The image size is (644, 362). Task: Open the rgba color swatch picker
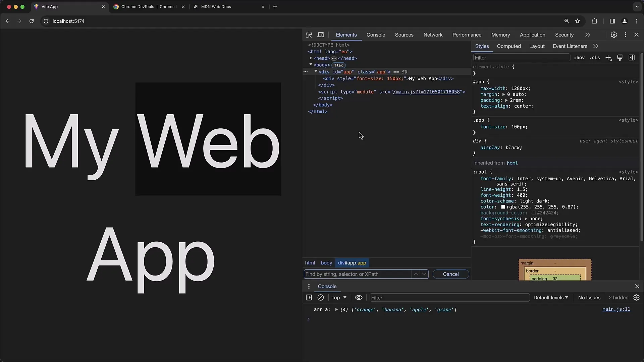[503, 207]
